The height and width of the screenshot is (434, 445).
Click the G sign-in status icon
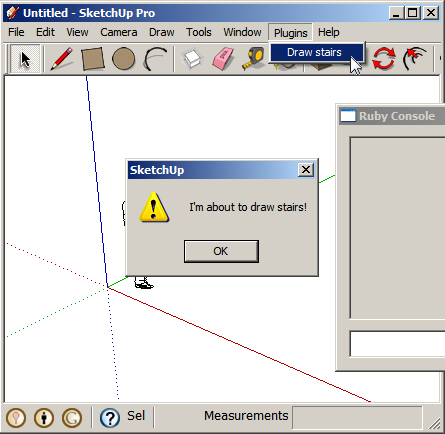(x=72, y=417)
